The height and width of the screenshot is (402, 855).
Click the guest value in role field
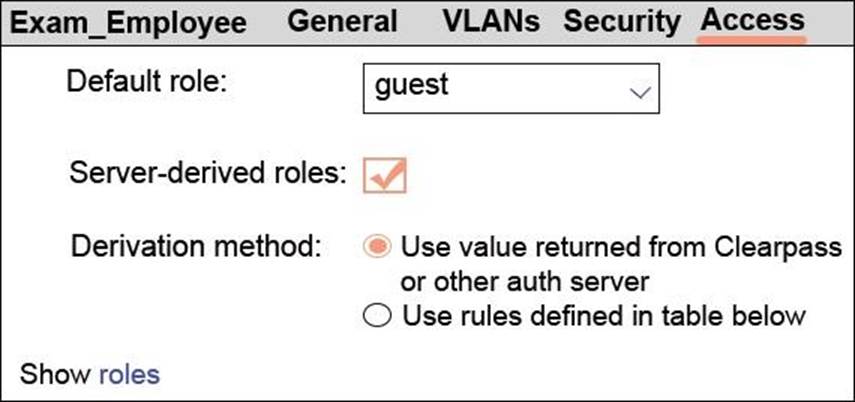(412, 86)
